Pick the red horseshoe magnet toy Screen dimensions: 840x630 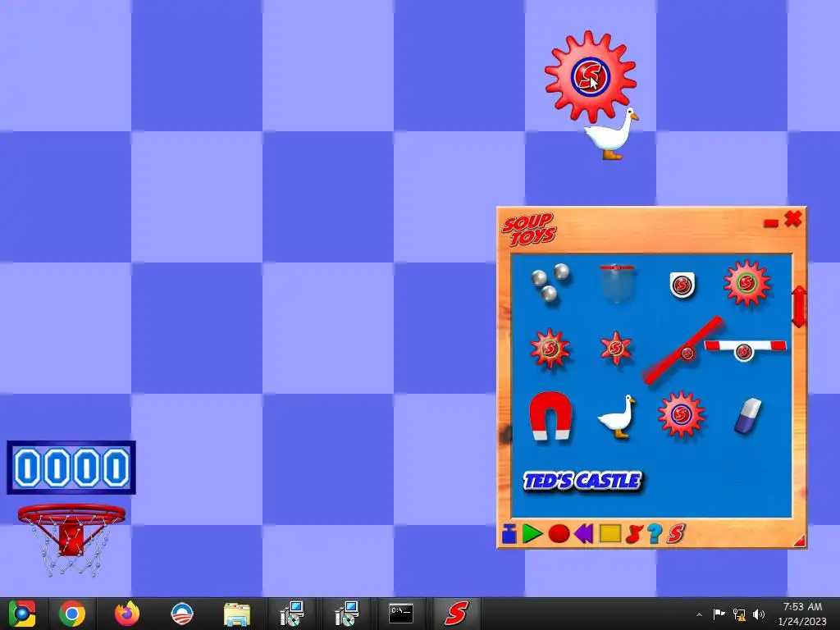pyautogui.click(x=550, y=416)
